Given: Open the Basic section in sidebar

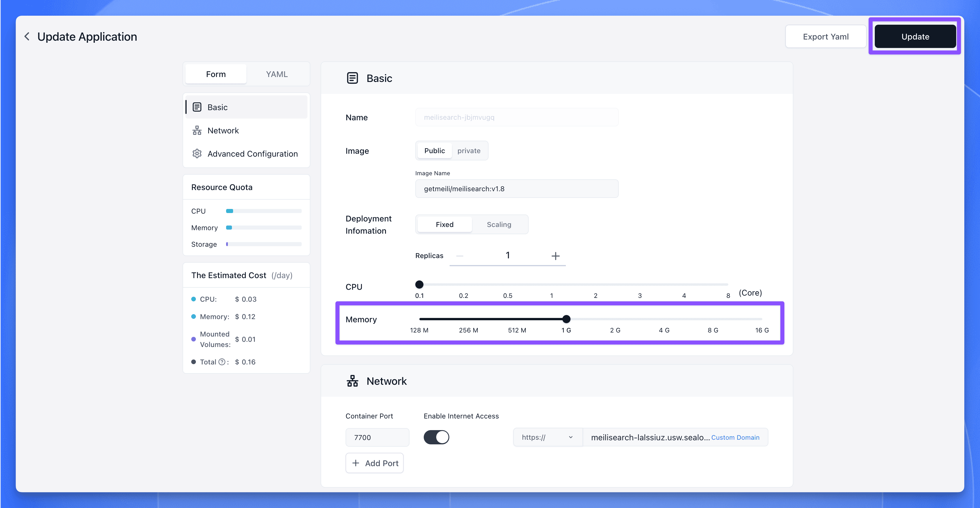Looking at the screenshot, I should (217, 107).
